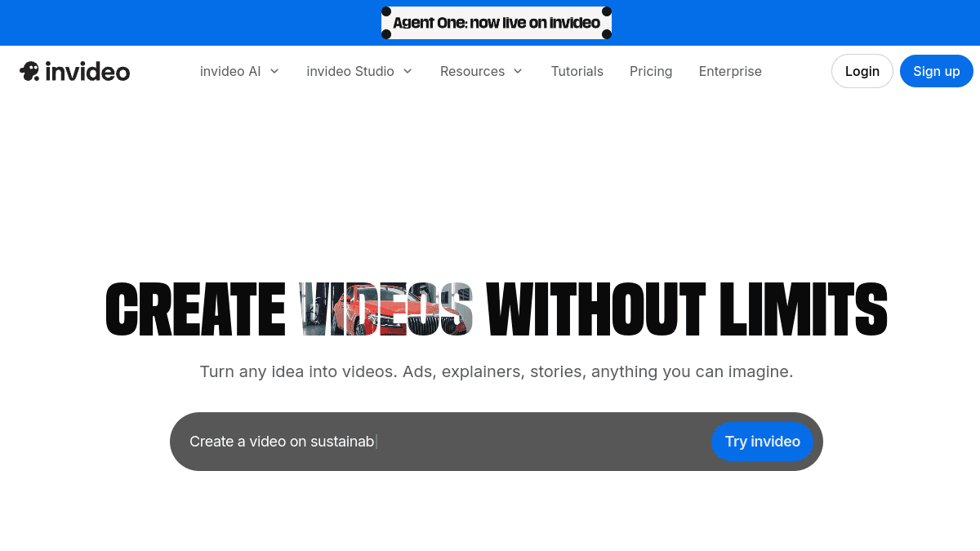The width and height of the screenshot is (980, 551).
Task: Click the Try invideo button
Action: pyautogui.click(x=763, y=442)
